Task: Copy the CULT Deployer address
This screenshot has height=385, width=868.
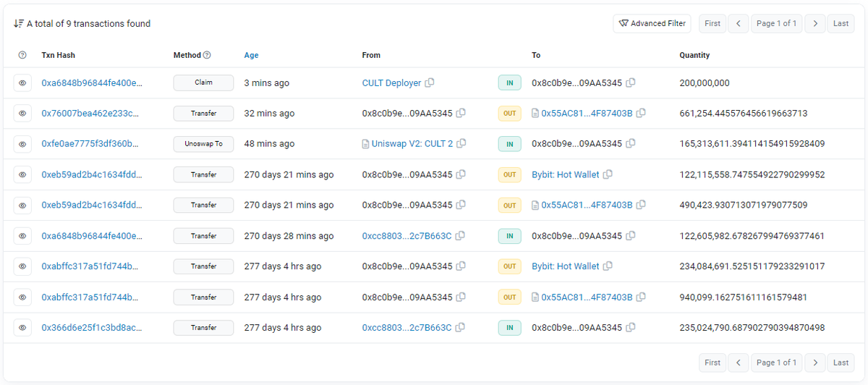Action: 430,82
